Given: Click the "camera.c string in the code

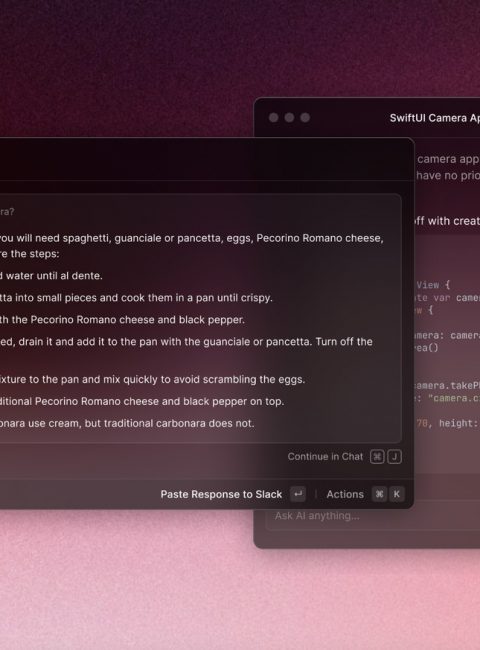Looking at the screenshot, I should (453, 398).
